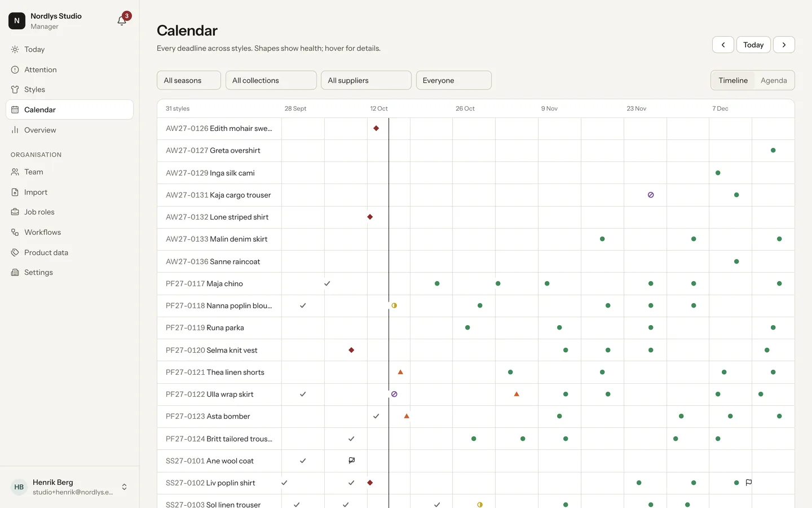Screen dimensions: 812x508
Task: Open style AW27-0136 Sanne raincoat
Action: point(213,261)
